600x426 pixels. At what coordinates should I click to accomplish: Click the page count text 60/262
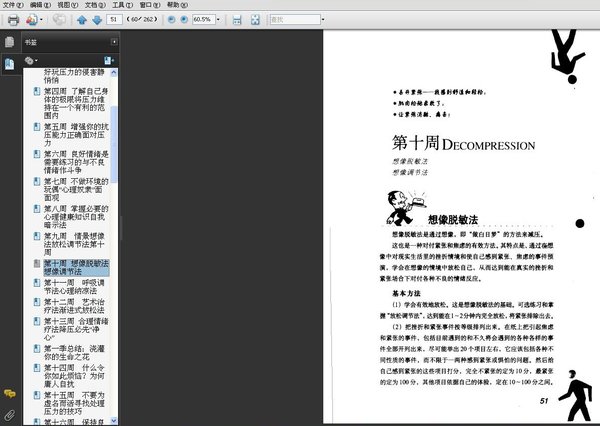click(142, 19)
